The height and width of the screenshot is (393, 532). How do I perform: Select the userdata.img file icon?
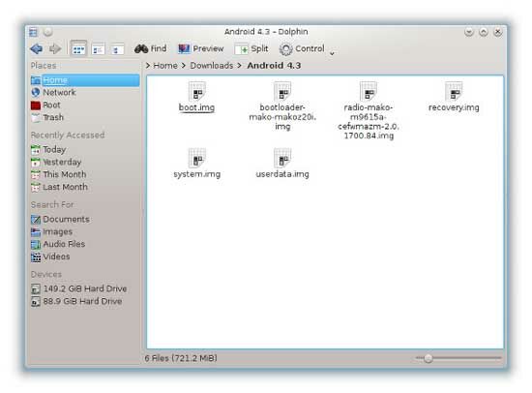(282, 158)
